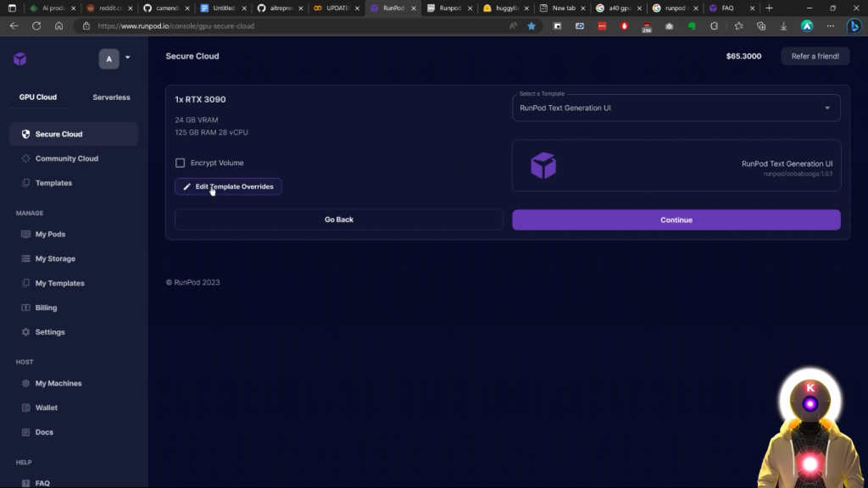
Task: Open the Secure Cloud shield icon
Action: click(x=25, y=134)
